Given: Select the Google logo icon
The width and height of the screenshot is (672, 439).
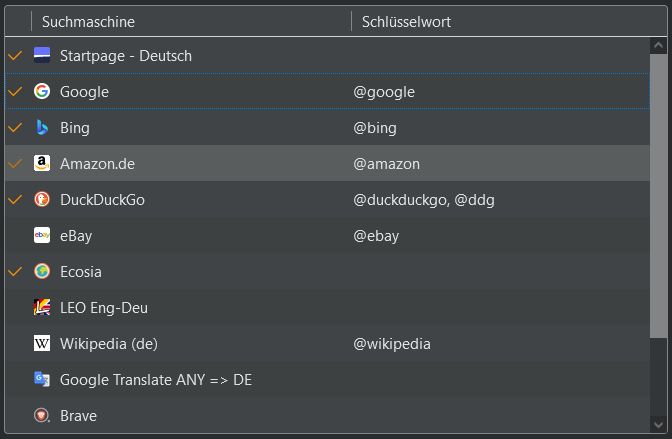Looking at the screenshot, I should [42, 91].
